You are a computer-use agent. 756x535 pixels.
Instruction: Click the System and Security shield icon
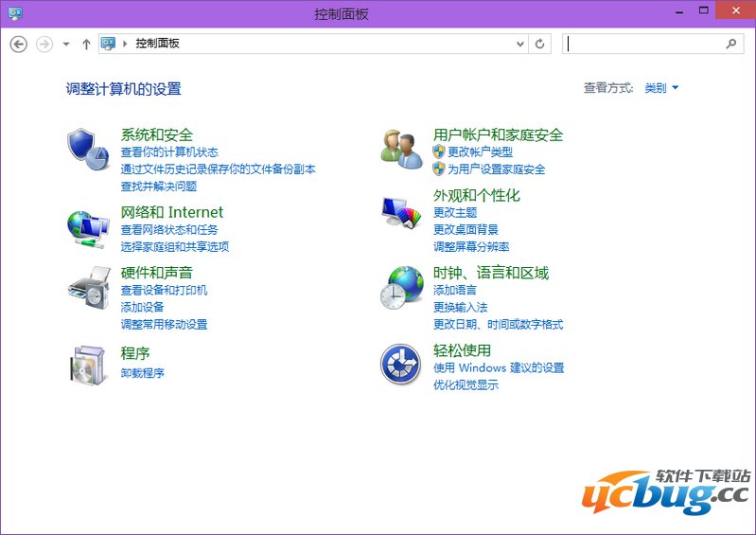click(88, 149)
